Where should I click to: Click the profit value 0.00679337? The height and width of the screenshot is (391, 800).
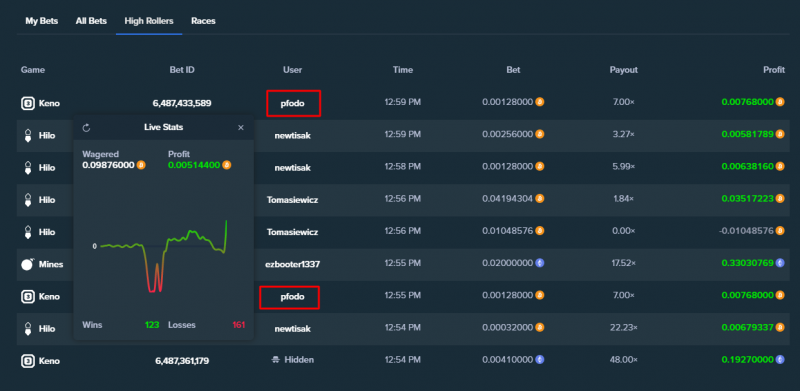[747, 328]
